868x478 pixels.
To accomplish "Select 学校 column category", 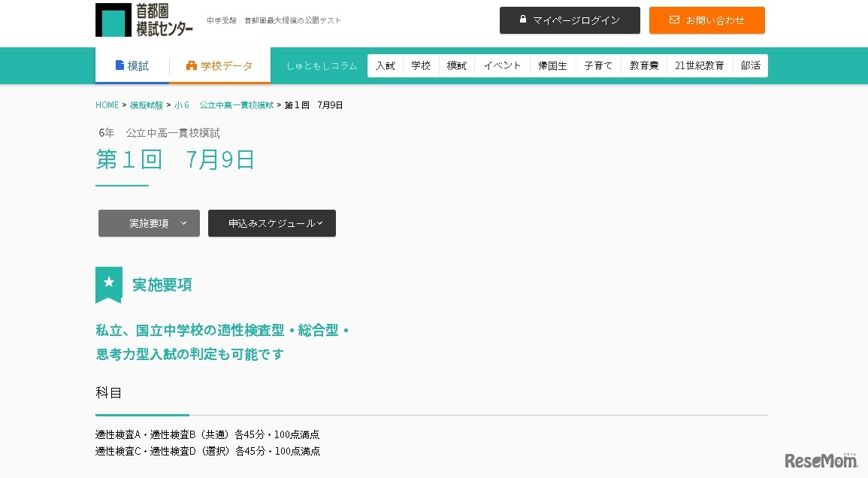I will pos(421,66).
